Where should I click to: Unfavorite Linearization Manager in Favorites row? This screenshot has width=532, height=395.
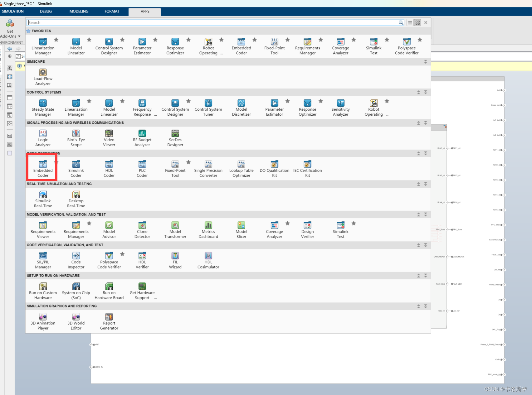point(56,40)
